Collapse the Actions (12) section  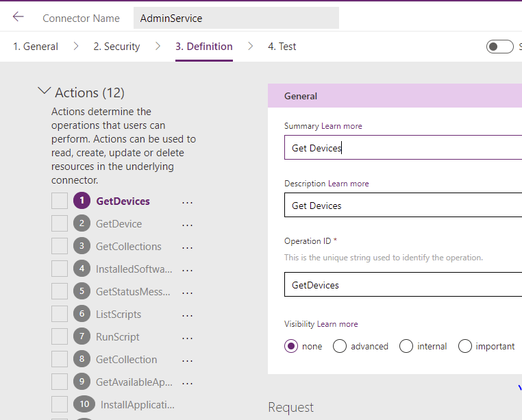click(45, 90)
